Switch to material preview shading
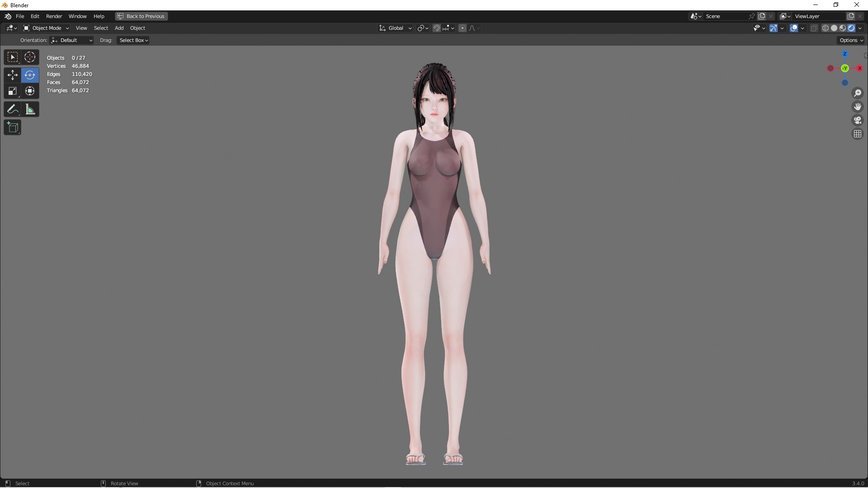This screenshot has width=868, height=488. (843, 28)
